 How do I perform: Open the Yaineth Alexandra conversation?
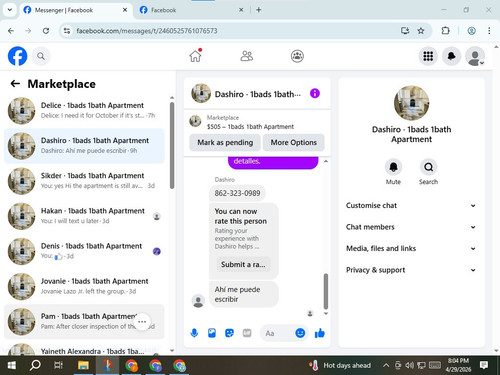pos(84,348)
